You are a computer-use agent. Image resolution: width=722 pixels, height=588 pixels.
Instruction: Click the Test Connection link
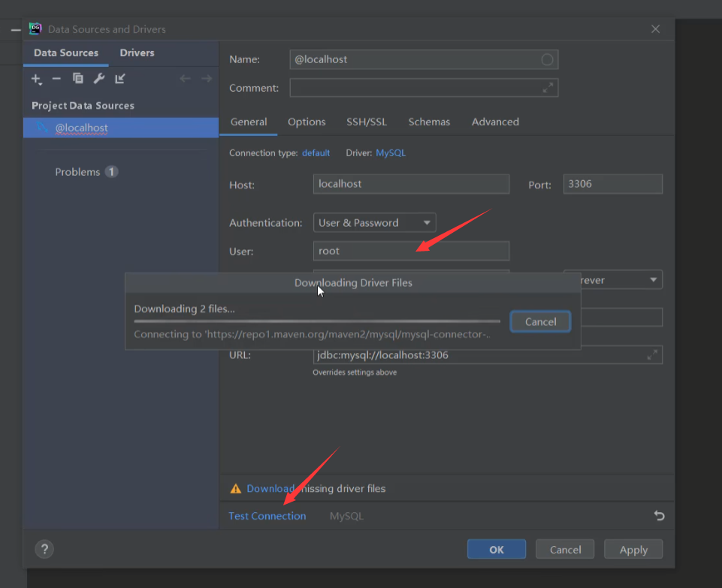pyautogui.click(x=267, y=516)
